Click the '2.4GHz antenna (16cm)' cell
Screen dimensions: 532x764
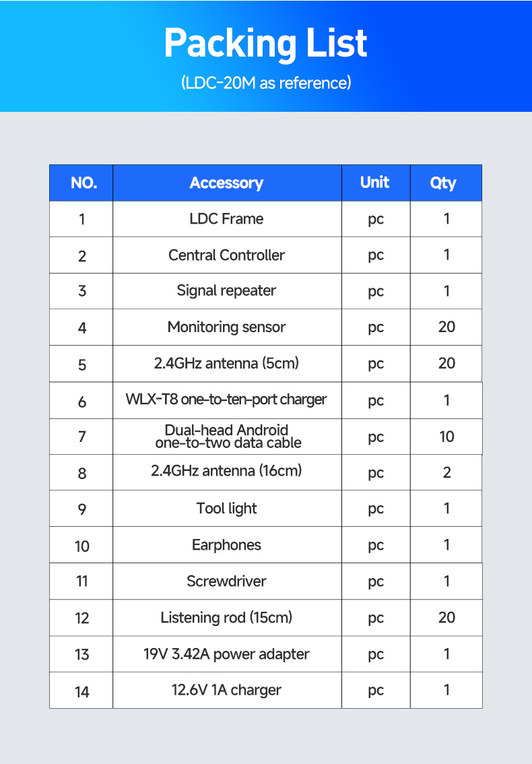point(226,471)
